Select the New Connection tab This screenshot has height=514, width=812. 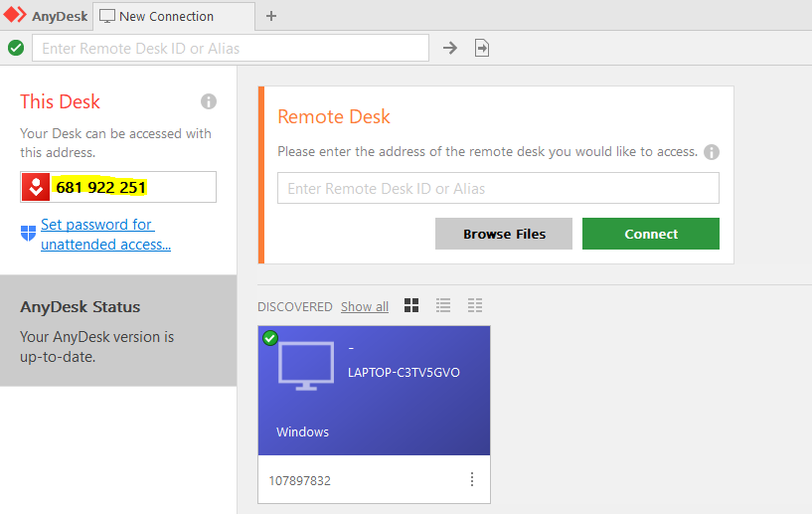[x=174, y=17]
